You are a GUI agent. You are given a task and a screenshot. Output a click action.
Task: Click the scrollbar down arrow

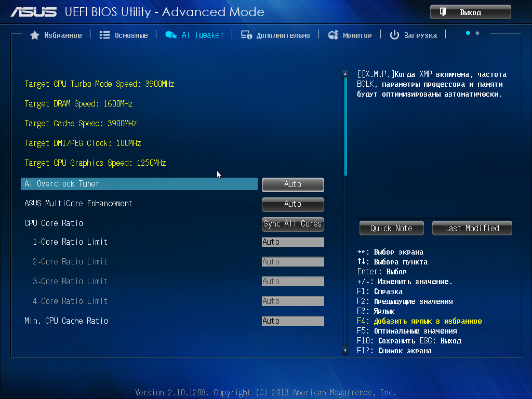345,350
